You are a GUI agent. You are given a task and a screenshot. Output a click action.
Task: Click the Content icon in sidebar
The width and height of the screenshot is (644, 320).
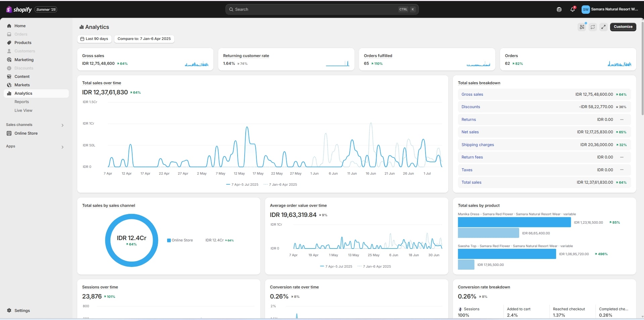(x=9, y=77)
